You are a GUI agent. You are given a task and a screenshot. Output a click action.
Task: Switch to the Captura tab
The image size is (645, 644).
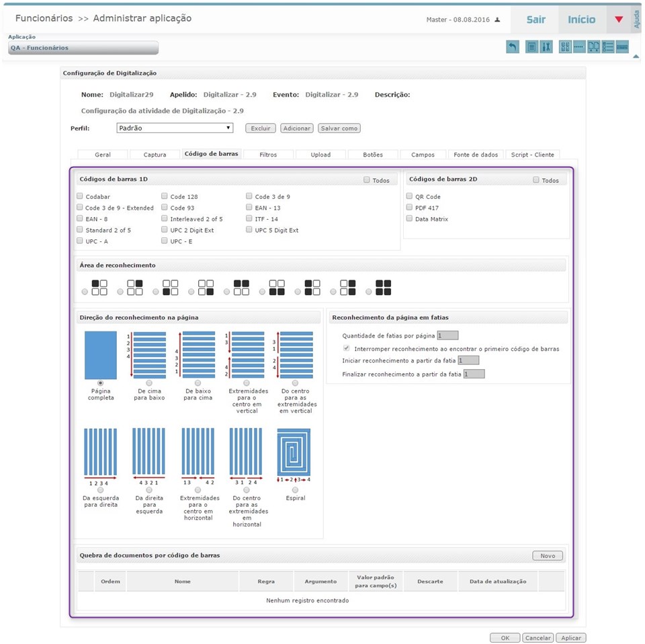tap(155, 154)
